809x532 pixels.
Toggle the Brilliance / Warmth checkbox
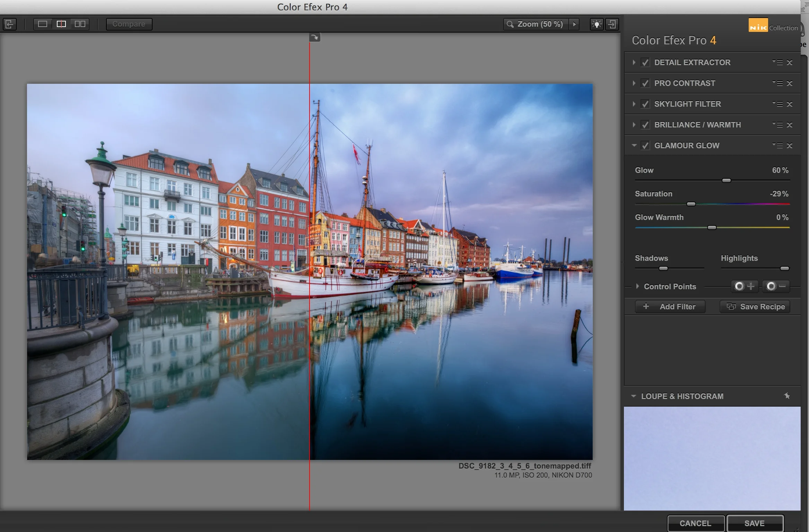645,125
